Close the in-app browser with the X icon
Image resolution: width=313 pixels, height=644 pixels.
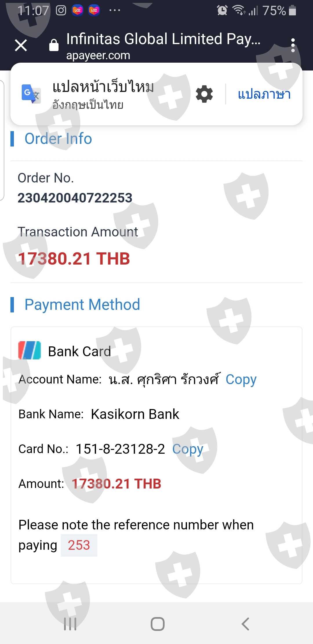(x=21, y=45)
